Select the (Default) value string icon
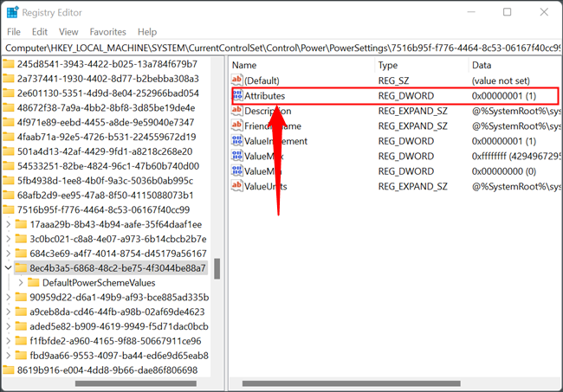The image size is (563, 392). point(236,80)
